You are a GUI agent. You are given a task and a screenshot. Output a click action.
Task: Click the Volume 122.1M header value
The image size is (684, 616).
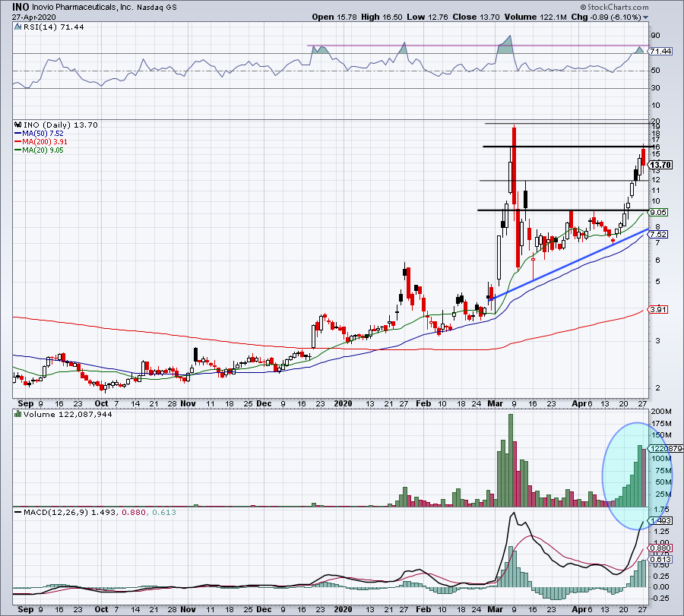tap(535, 17)
